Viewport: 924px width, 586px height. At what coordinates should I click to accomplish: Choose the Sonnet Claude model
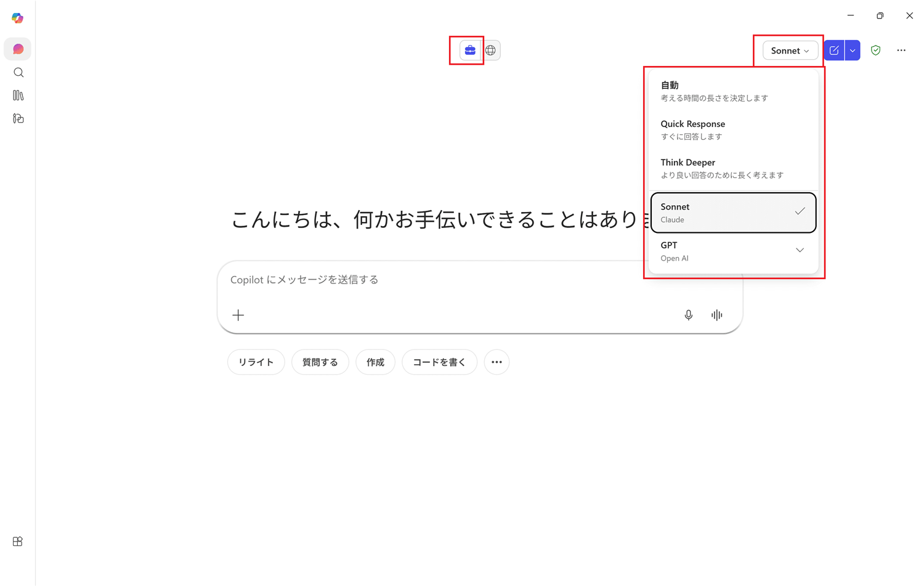[734, 213]
